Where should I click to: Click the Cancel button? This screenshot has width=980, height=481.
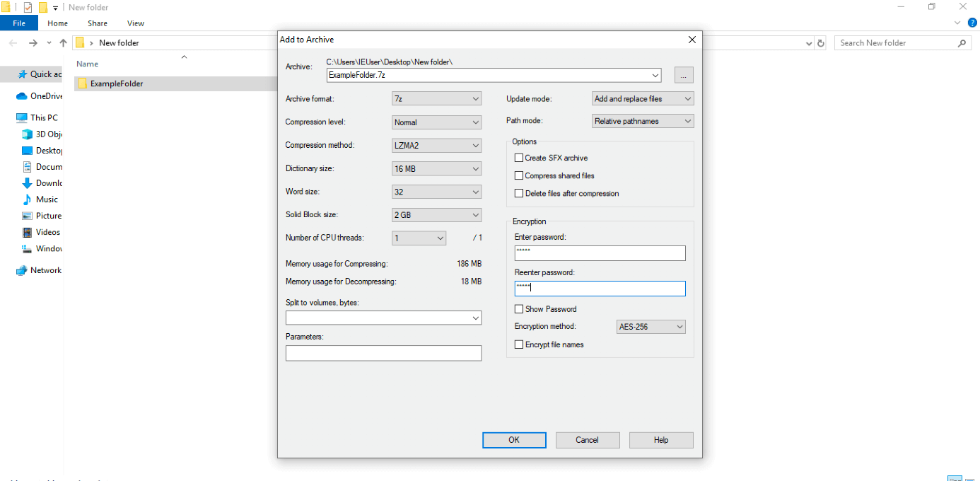[x=587, y=440]
